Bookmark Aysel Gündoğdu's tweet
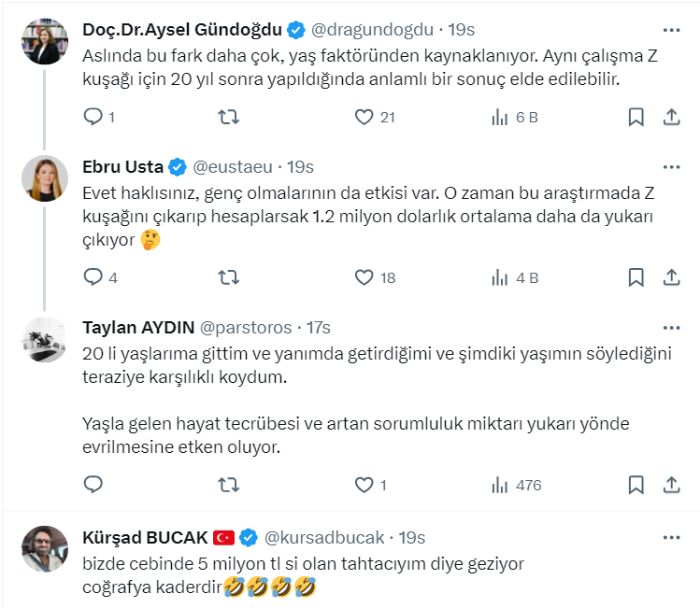 [x=636, y=117]
